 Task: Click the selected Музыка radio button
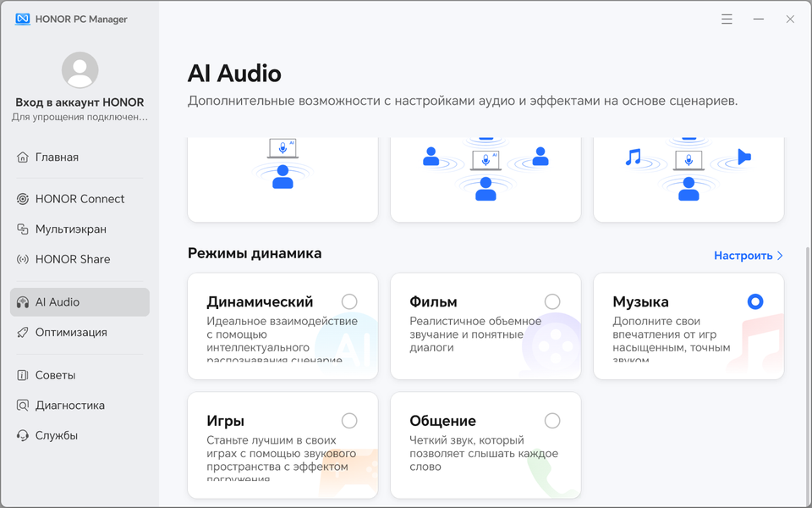[x=755, y=301]
